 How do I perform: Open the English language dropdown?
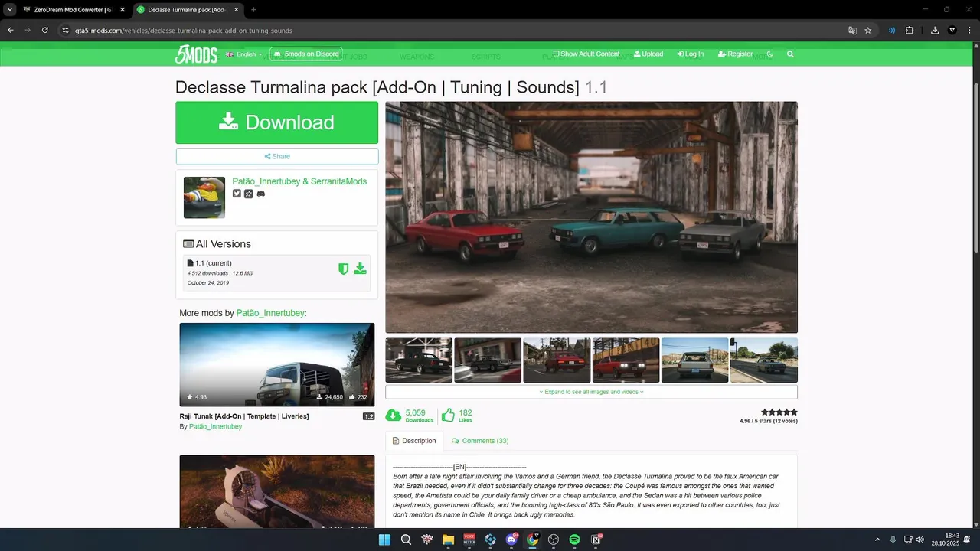point(244,54)
